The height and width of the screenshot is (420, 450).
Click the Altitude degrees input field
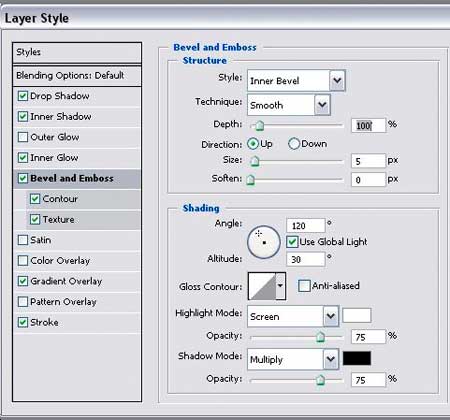[306, 259]
